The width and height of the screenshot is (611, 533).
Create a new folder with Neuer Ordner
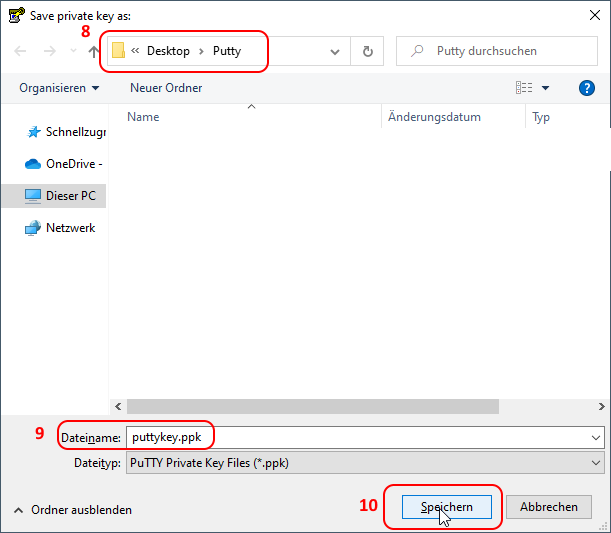click(166, 88)
